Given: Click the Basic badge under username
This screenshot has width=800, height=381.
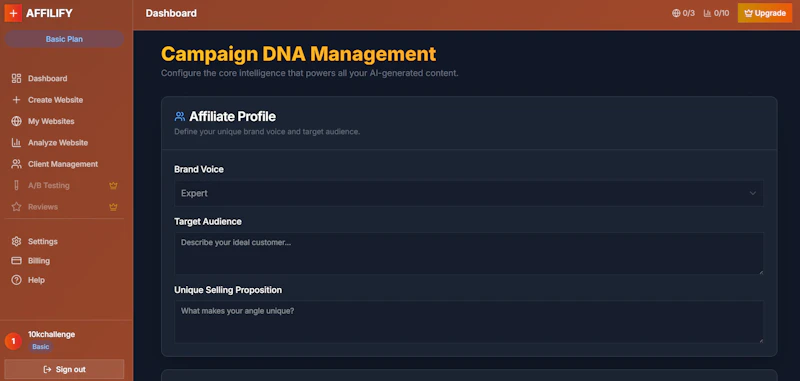Looking at the screenshot, I should pyautogui.click(x=41, y=347).
